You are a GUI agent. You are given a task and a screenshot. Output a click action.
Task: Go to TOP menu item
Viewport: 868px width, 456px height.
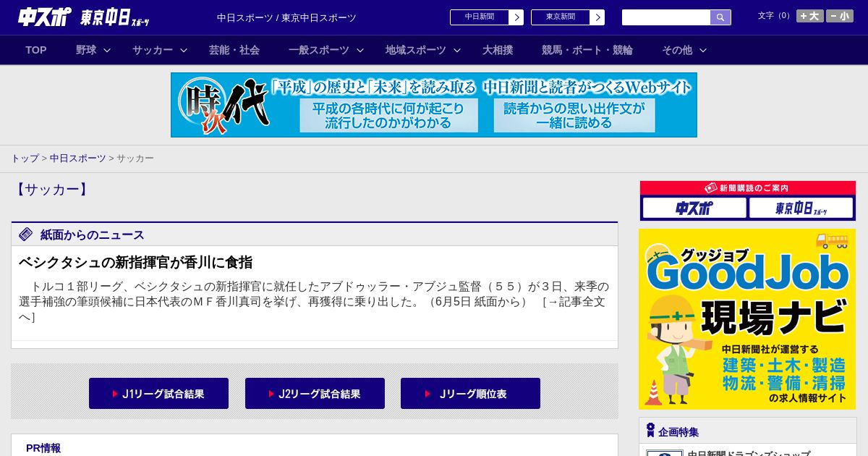tap(36, 50)
